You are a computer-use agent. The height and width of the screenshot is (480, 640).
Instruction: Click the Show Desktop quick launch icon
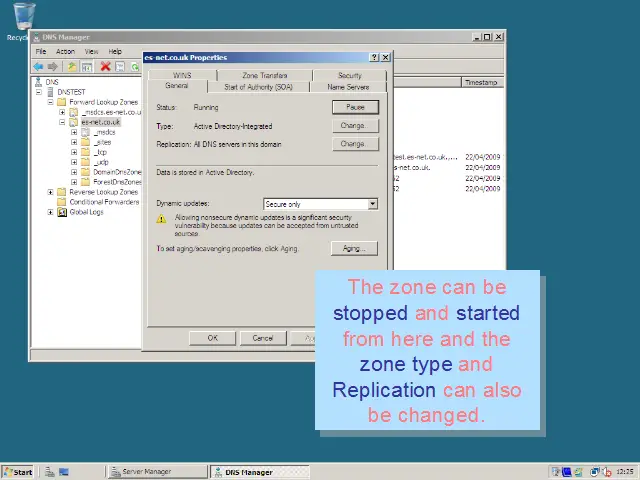click(64, 472)
